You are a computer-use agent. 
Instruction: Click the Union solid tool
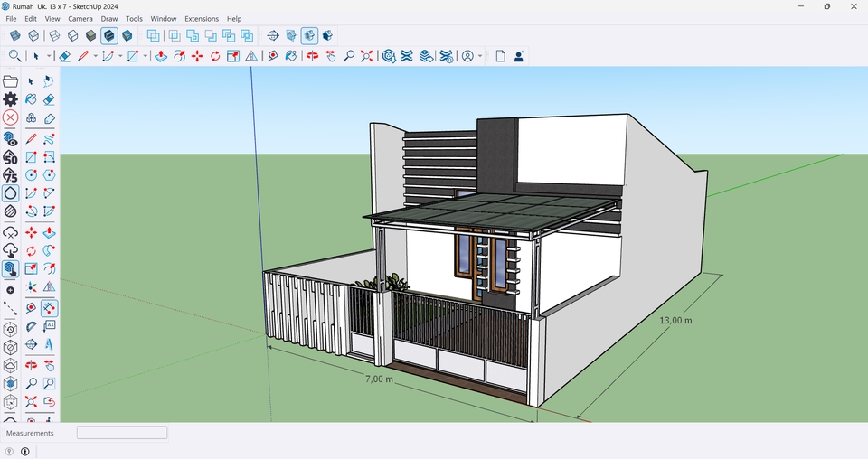click(193, 36)
